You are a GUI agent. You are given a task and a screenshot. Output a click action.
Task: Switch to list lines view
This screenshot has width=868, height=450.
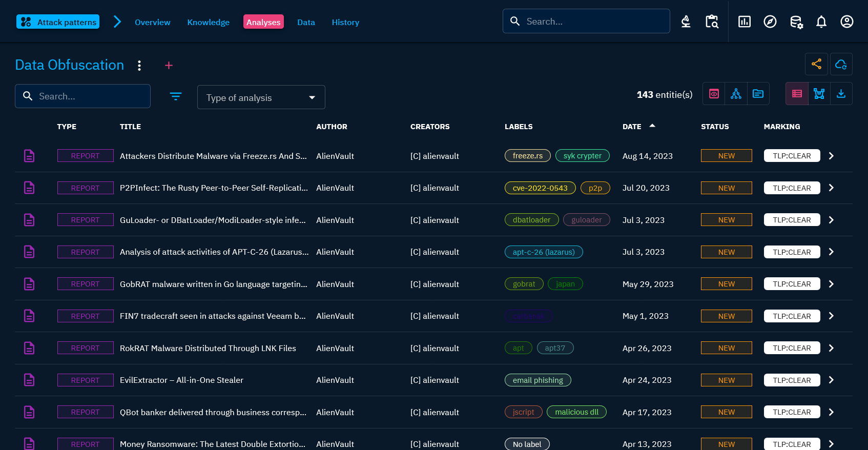pyautogui.click(x=797, y=94)
